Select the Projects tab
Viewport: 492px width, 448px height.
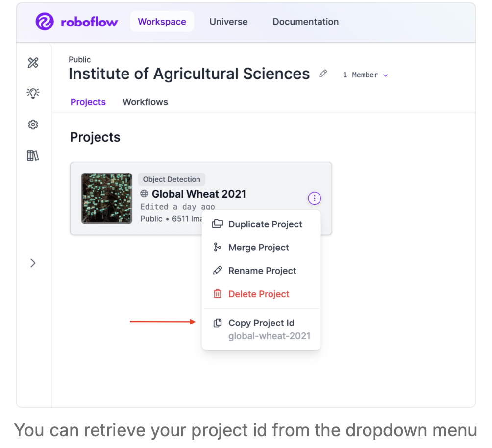tap(88, 102)
